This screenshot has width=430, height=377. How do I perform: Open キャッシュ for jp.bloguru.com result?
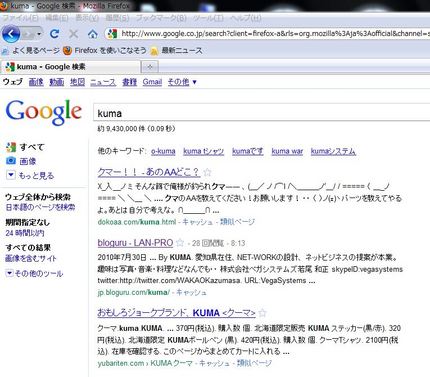(x=191, y=293)
